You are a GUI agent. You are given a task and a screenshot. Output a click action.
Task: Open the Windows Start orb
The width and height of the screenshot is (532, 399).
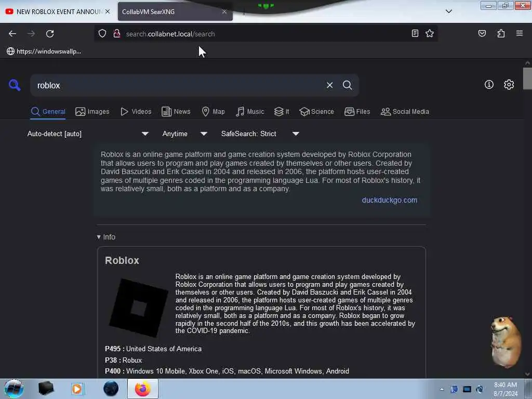(14, 389)
